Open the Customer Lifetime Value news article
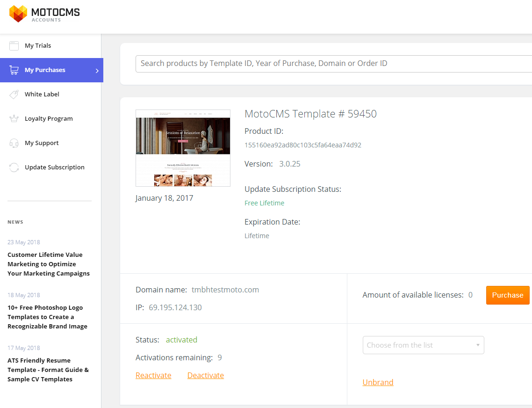 point(49,264)
